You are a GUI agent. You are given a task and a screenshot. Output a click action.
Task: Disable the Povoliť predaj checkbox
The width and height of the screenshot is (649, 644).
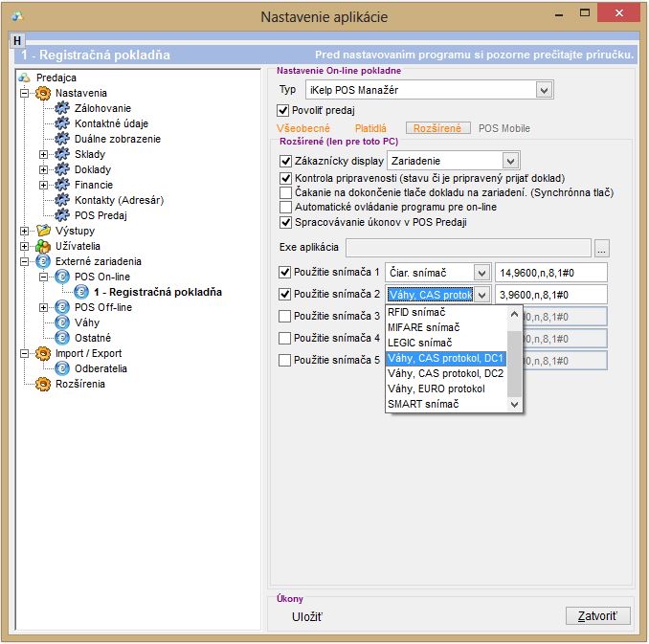(282, 111)
